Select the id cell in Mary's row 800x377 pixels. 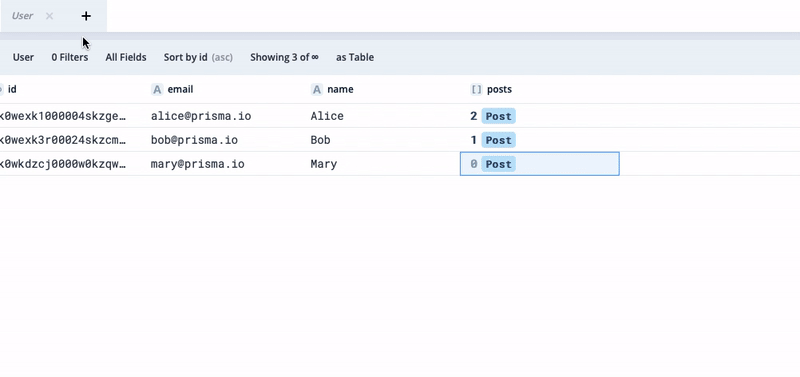(x=71, y=164)
